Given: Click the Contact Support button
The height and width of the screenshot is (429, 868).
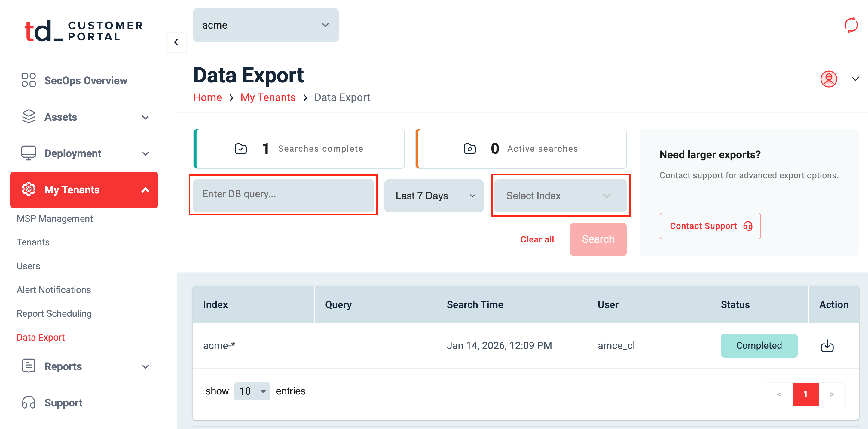Looking at the screenshot, I should point(710,226).
